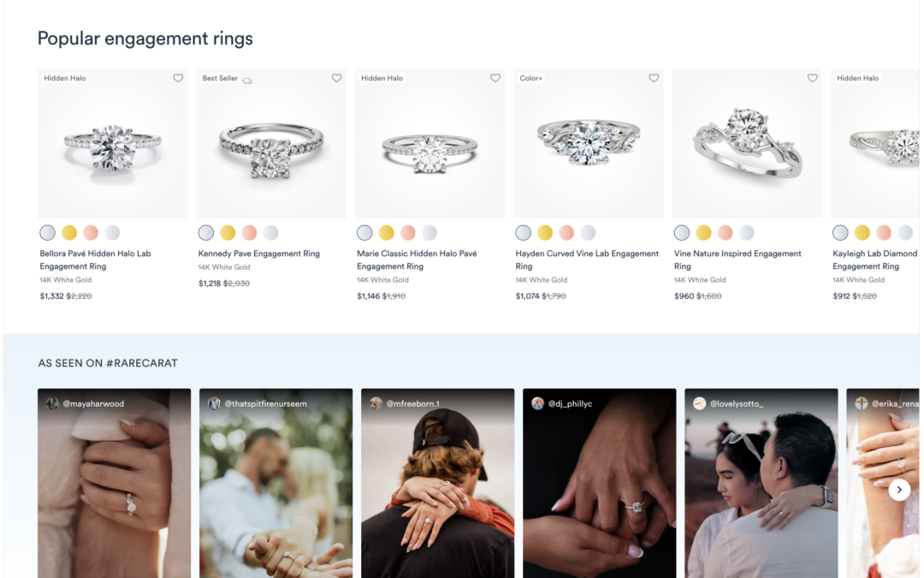Favorite the Hayden Curved Vine ring
This screenshot has height=578, width=924.
(654, 78)
